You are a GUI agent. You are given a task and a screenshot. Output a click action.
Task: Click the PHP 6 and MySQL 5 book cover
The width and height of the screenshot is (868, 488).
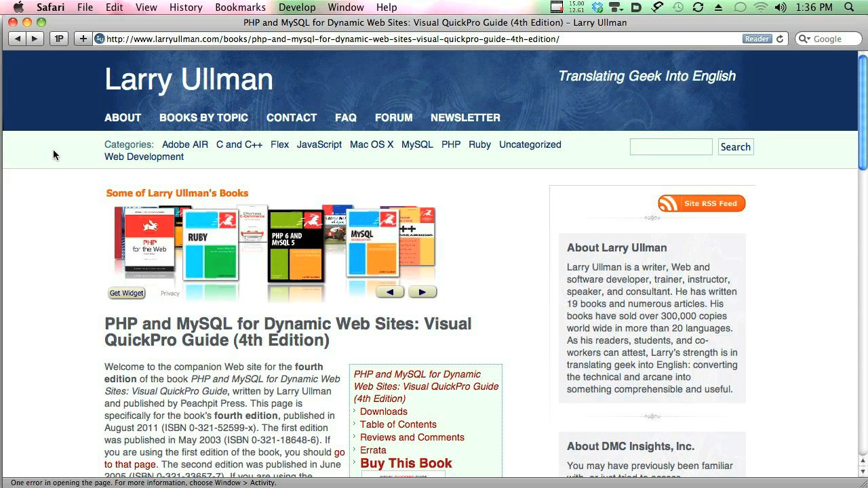pyautogui.click(x=296, y=245)
